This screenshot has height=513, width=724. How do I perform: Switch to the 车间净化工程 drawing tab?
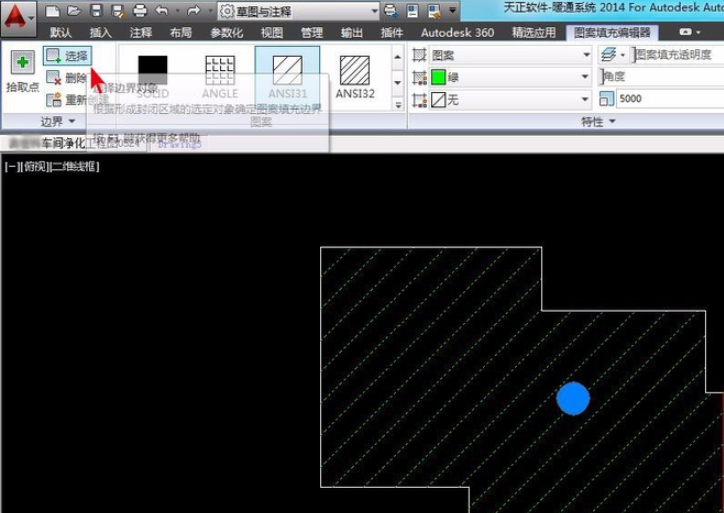pos(76,144)
